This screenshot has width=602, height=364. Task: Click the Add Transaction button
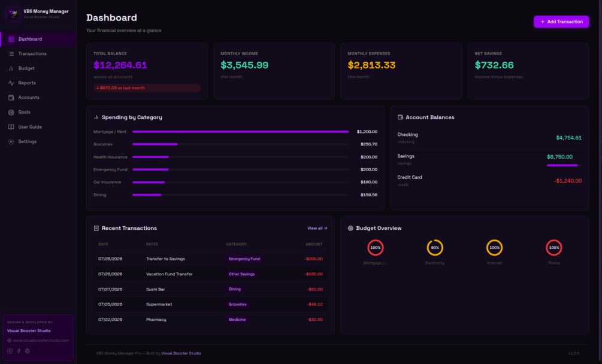[x=561, y=22]
